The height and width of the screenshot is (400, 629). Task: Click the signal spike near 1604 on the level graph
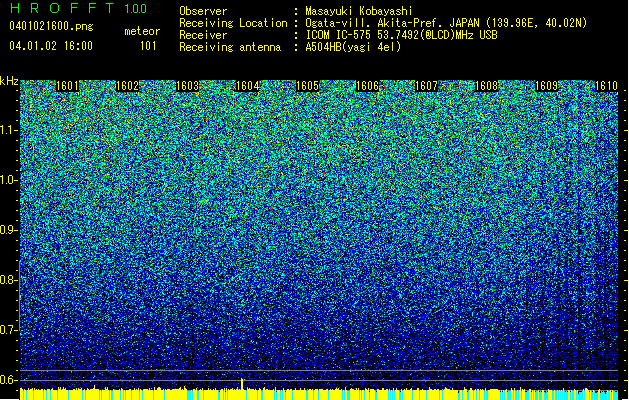point(242,384)
